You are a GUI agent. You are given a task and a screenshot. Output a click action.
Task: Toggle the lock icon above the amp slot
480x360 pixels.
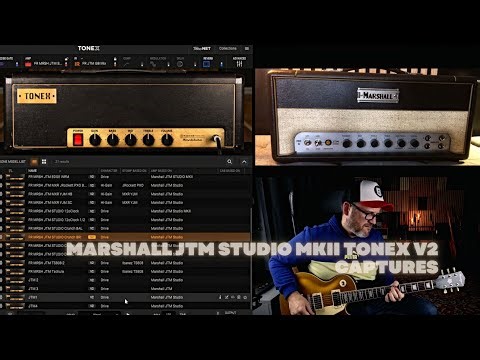66,59
